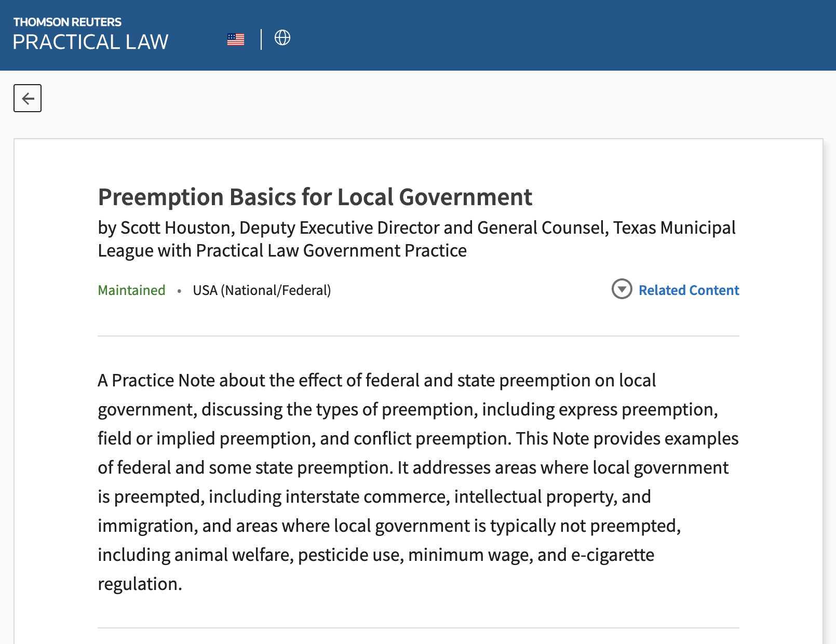Click Texas Municipal League in the byline
The height and width of the screenshot is (644, 836).
pos(674,228)
